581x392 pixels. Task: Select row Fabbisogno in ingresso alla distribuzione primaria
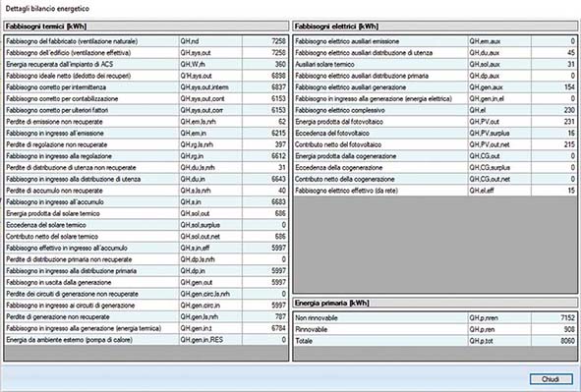click(x=146, y=270)
